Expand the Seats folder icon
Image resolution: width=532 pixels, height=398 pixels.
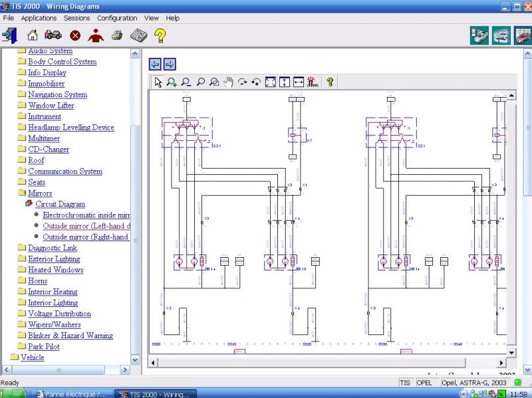[x=22, y=181]
